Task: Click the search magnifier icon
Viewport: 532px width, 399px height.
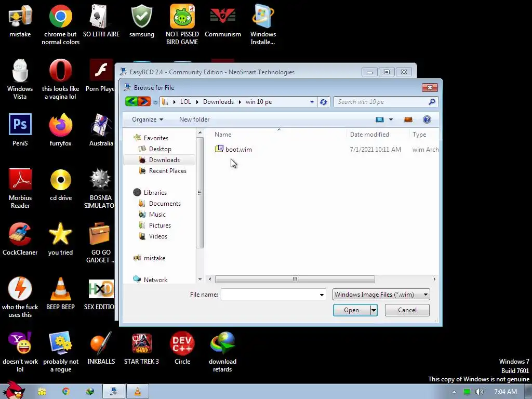Action: point(432,102)
